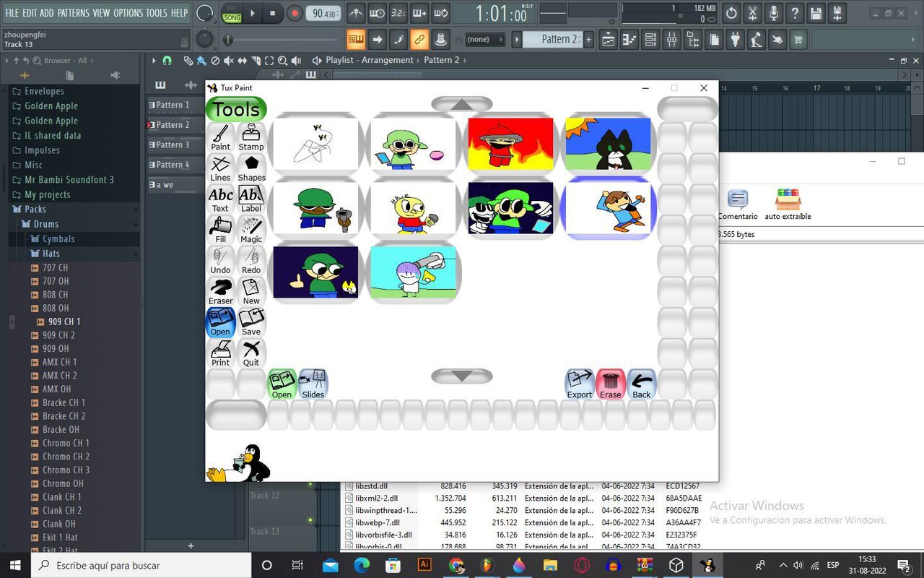
Task: Start a Slides slideshow in Tux Paint
Action: pos(313,384)
